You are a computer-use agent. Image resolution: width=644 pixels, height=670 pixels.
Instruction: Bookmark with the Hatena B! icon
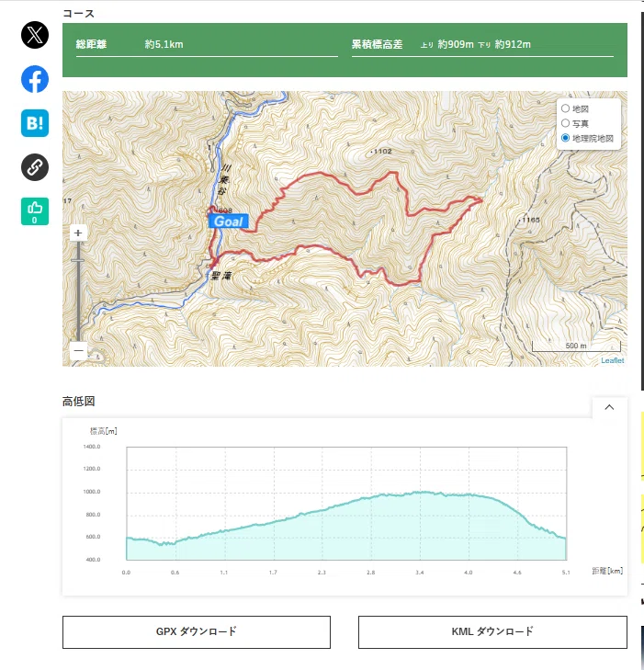[x=35, y=123]
